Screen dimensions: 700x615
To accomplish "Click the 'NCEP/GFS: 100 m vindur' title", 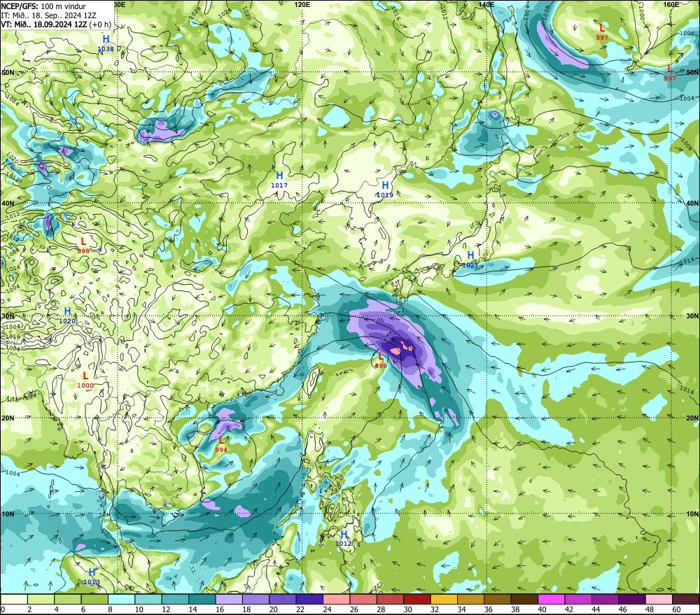I will [43, 6].
